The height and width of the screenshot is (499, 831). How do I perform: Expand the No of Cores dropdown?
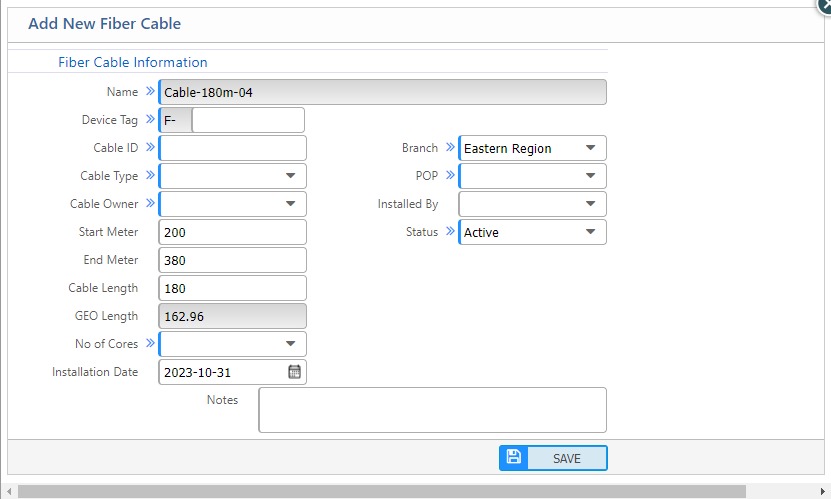pyautogui.click(x=290, y=344)
